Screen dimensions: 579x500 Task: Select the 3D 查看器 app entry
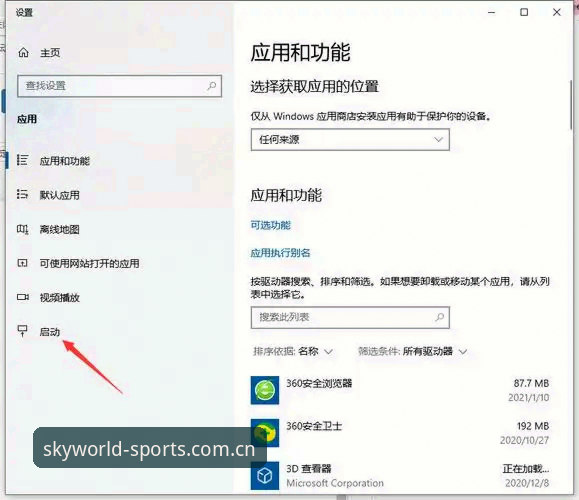[x=400, y=476]
